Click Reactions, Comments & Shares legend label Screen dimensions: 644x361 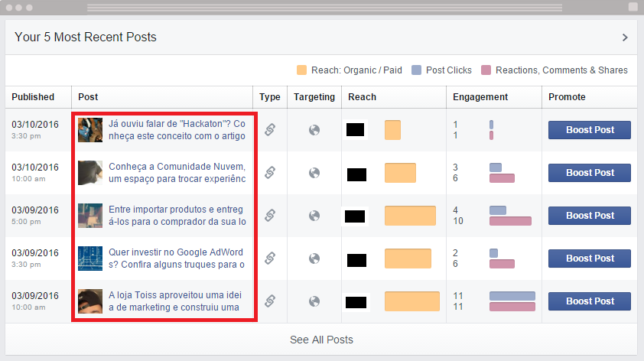tap(561, 70)
